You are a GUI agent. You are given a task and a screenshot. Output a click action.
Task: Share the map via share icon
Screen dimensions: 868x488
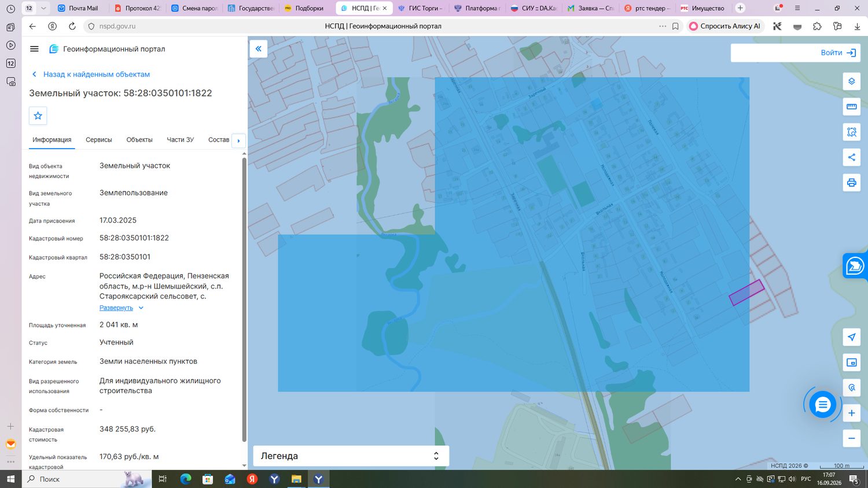tap(851, 157)
